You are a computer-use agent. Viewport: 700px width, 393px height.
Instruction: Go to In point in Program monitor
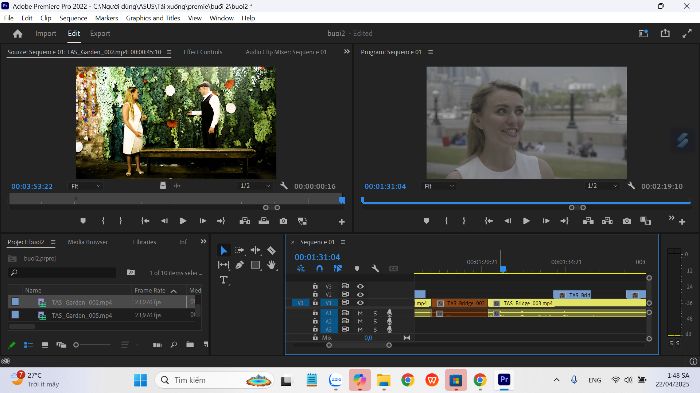pos(489,221)
